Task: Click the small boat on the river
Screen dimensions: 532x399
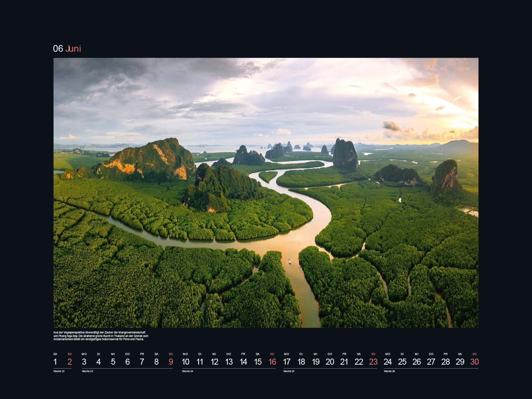Action: coord(290,262)
